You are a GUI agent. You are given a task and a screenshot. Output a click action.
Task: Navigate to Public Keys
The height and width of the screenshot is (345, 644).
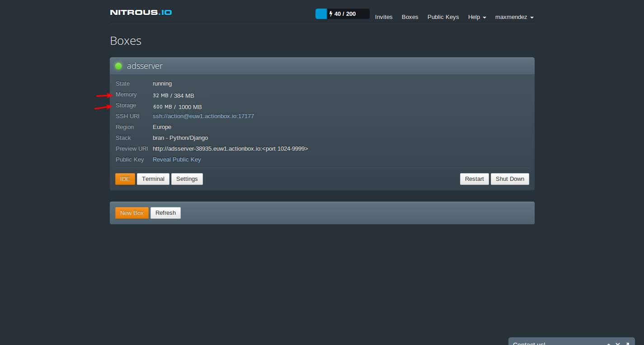(443, 17)
